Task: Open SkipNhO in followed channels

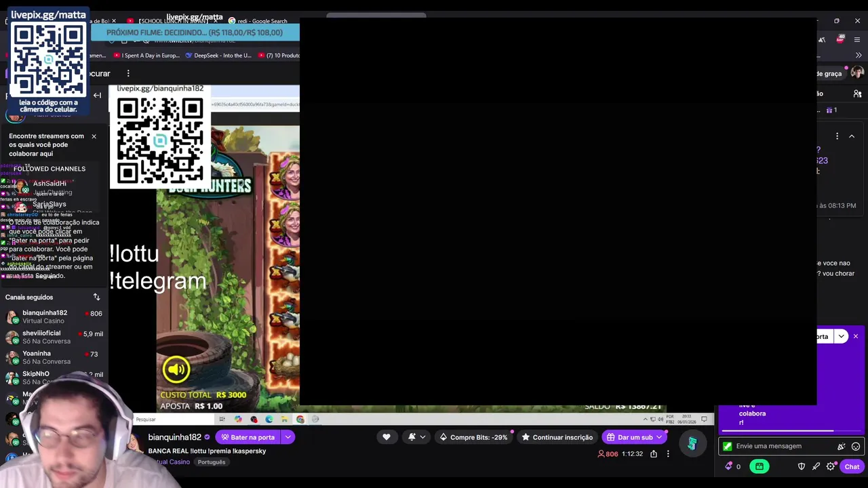Action: pyautogui.click(x=53, y=377)
